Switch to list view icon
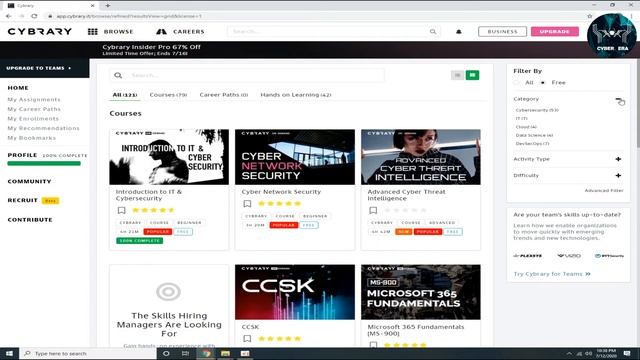Image resolution: width=640 pixels, height=360 pixels. point(458,75)
